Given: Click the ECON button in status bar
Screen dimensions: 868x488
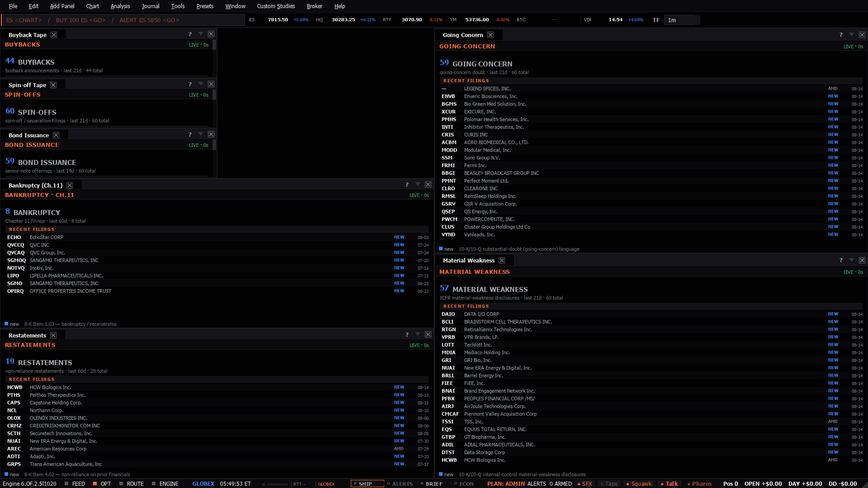Looking at the screenshot, I should [464, 484].
